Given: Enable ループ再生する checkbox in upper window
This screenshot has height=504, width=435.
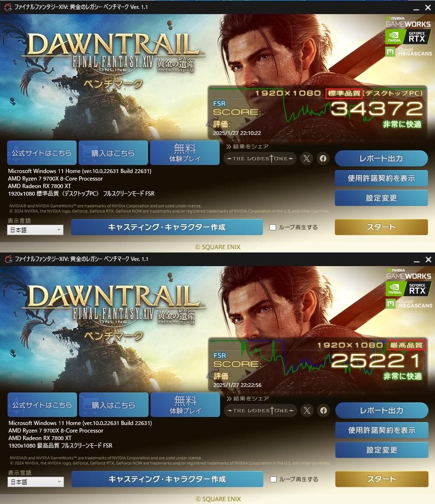Looking at the screenshot, I should [x=273, y=227].
